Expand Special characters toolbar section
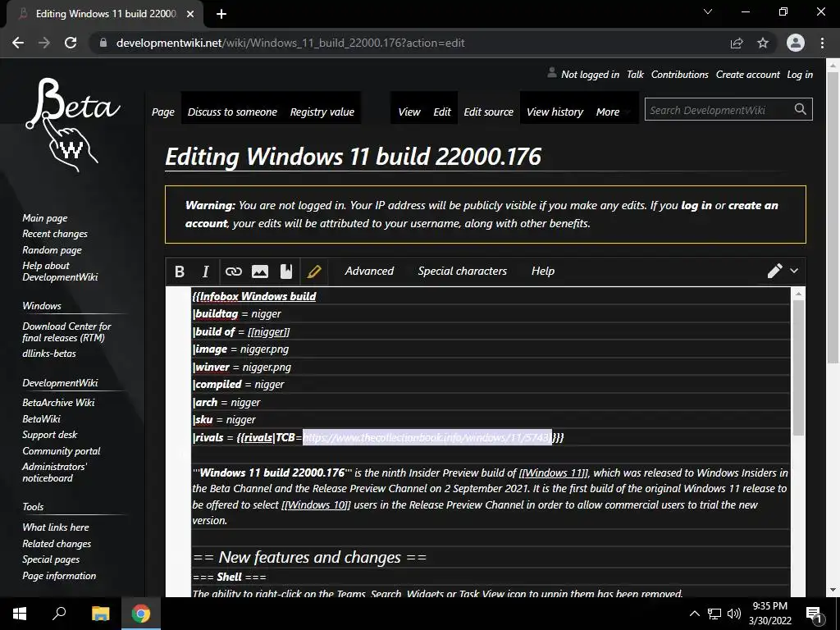Image resolution: width=840 pixels, height=630 pixels. pos(463,271)
